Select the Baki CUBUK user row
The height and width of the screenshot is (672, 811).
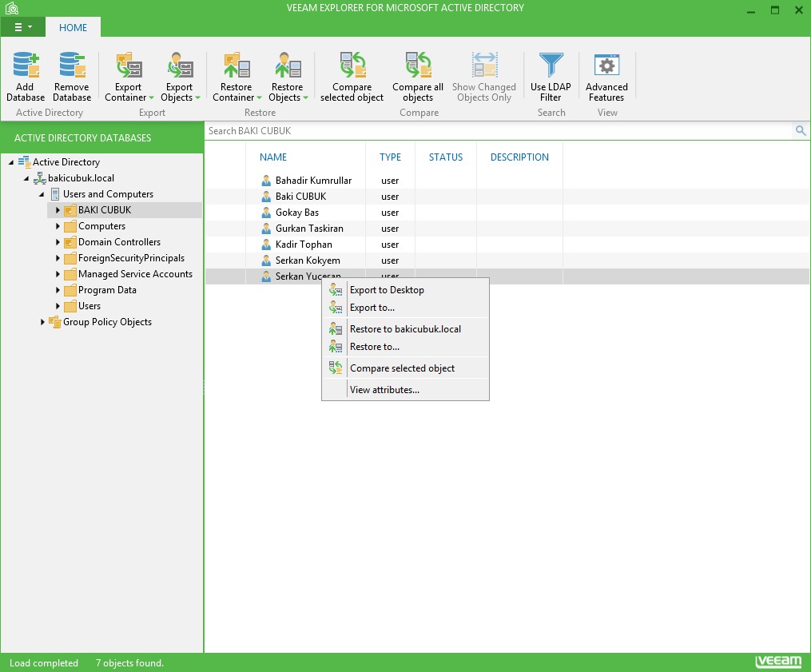pyautogui.click(x=507, y=197)
